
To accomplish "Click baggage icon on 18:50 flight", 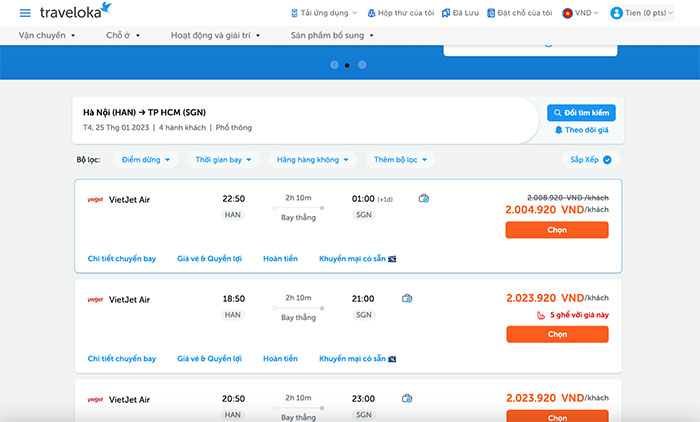I will (x=407, y=298).
